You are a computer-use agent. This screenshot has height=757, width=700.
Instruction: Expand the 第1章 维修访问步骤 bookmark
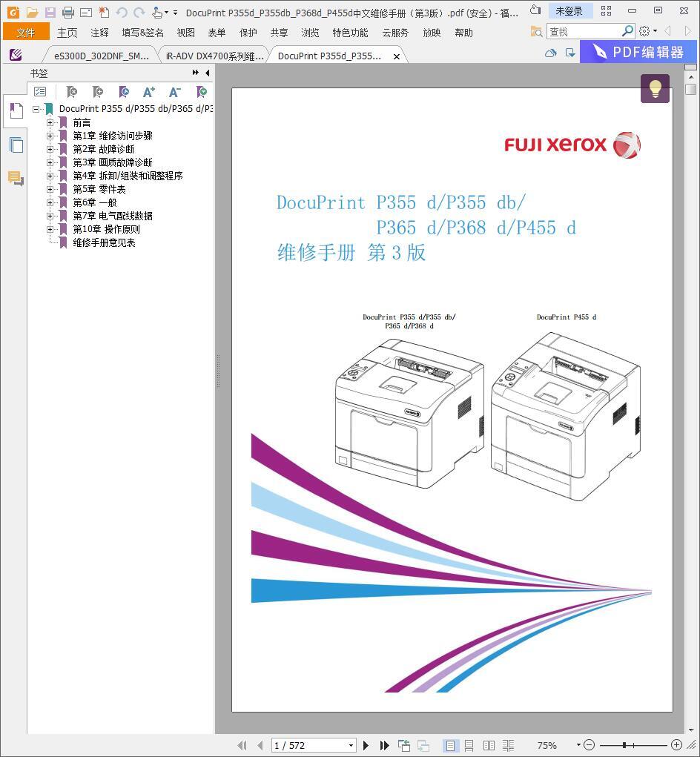coord(50,136)
